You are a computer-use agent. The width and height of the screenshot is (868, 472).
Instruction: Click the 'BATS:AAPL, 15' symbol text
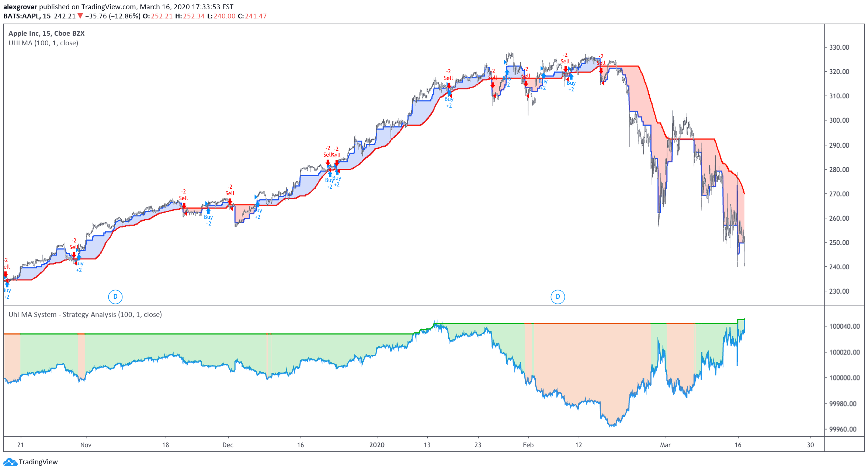pos(27,16)
